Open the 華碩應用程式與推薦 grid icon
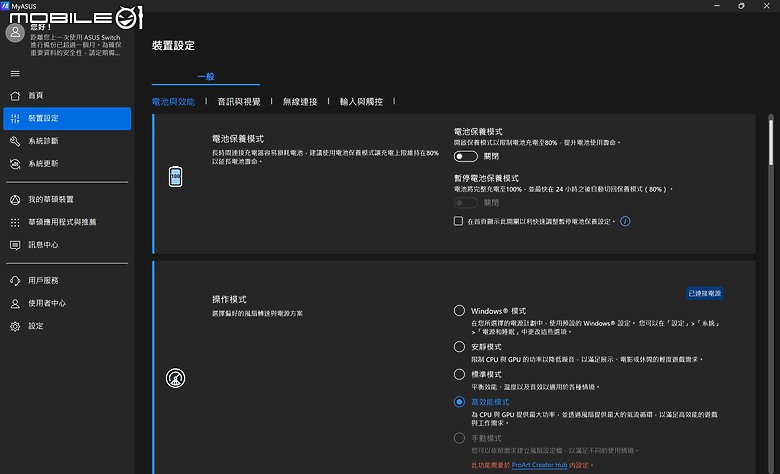The width and height of the screenshot is (780, 474). tap(15, 222)
